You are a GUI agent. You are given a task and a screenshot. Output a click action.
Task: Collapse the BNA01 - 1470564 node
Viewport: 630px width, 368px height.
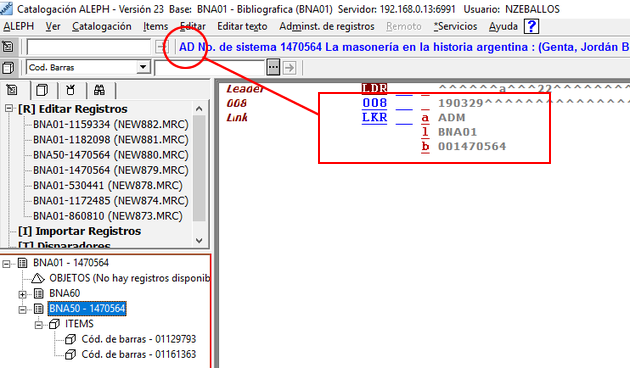[x=6, y=264]
